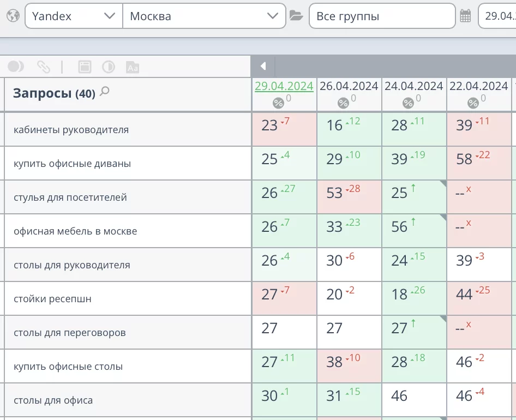Open the 29.04.2024 date column link
Viewport: 516px width, 420px height.
[284, 86]
